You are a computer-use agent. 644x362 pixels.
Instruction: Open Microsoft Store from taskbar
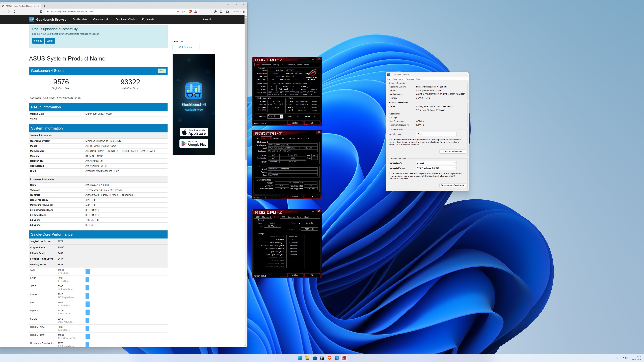(315, 358)
